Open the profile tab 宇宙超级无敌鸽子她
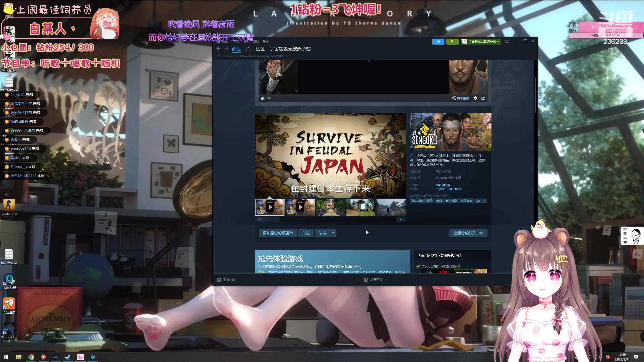644x362 pixels. point(290,49)
